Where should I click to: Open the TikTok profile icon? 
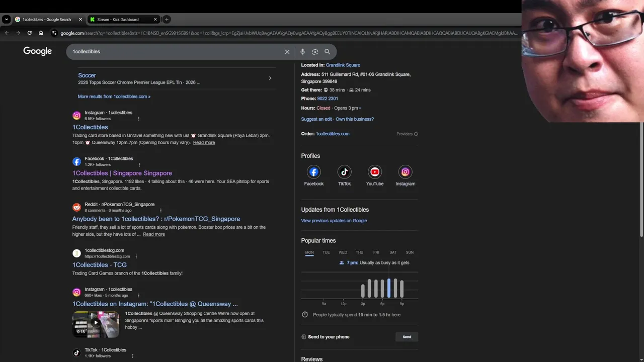(x=344, y=172)
